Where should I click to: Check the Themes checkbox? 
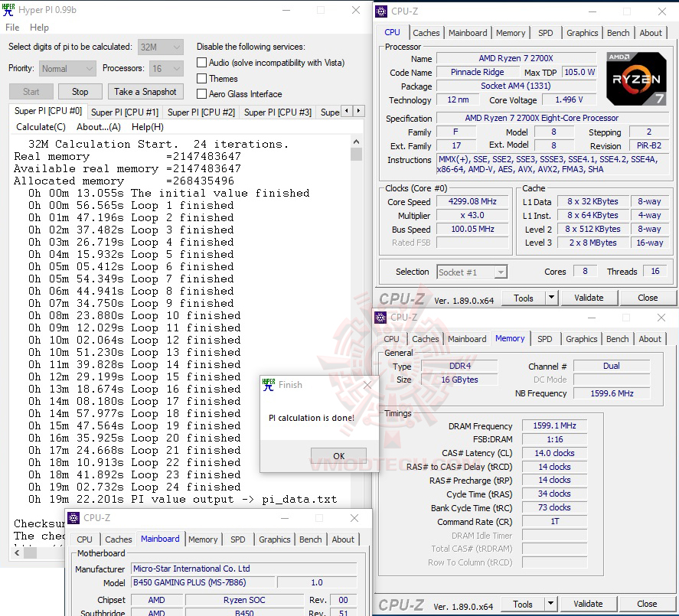202,79
